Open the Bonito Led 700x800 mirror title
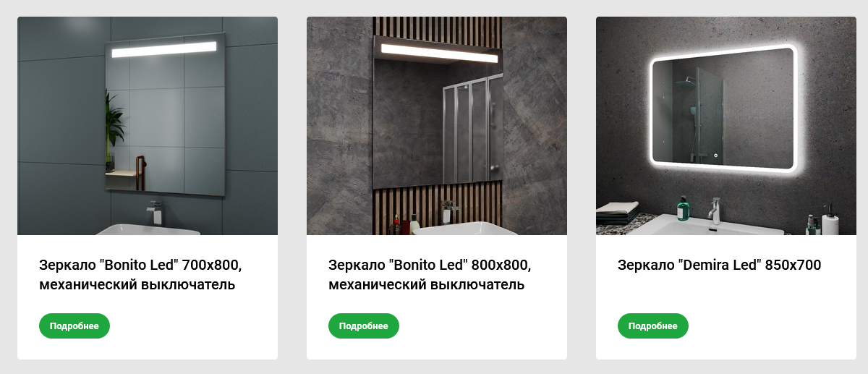The image size is (868, 374). click(x=140, y=275)
